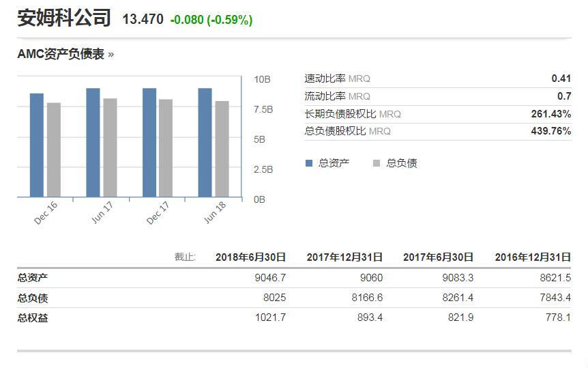Click the Jun 17 axis label
Screen dimensions: 588x368
102,212
